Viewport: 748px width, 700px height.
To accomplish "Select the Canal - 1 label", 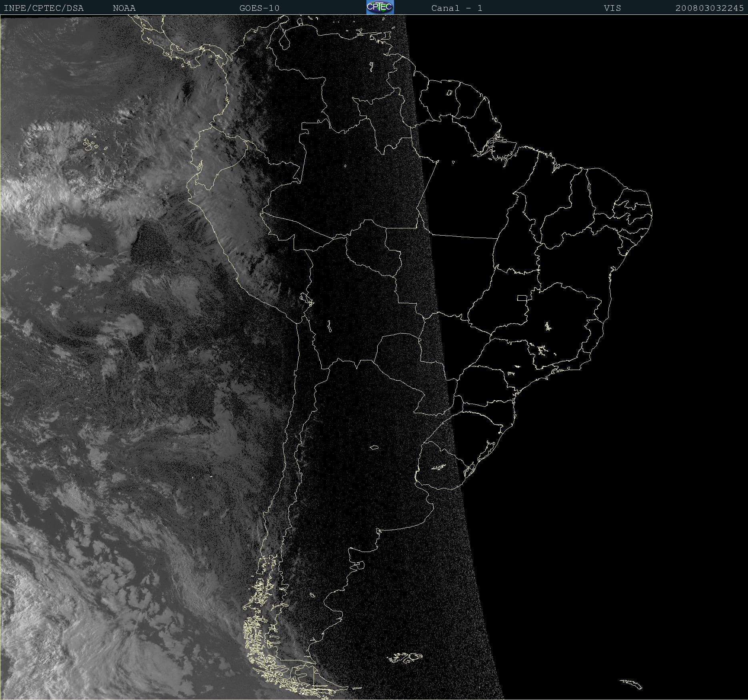I will [x=457, y=8].
